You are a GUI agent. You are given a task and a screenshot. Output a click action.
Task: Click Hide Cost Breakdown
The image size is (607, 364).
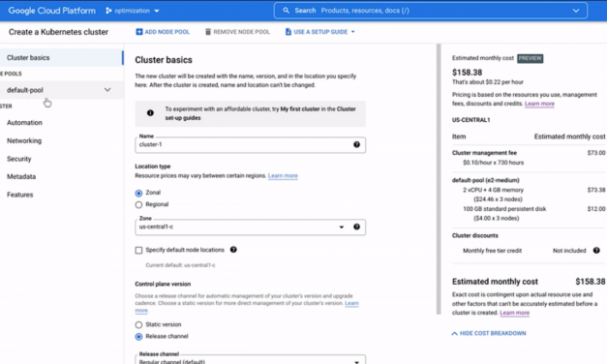[489, 333]
